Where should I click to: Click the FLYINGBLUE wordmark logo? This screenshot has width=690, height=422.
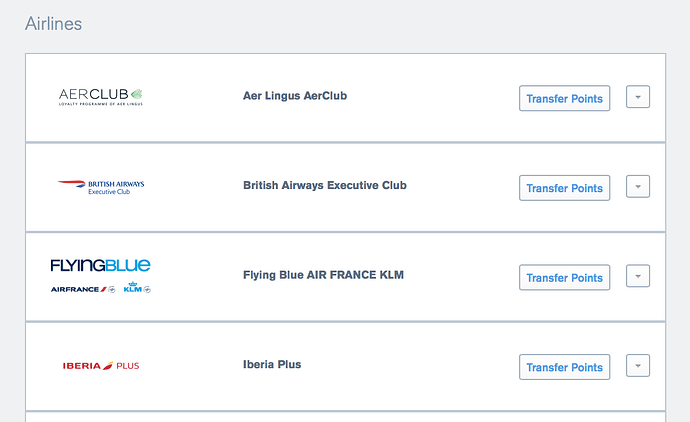click(100, 265)
